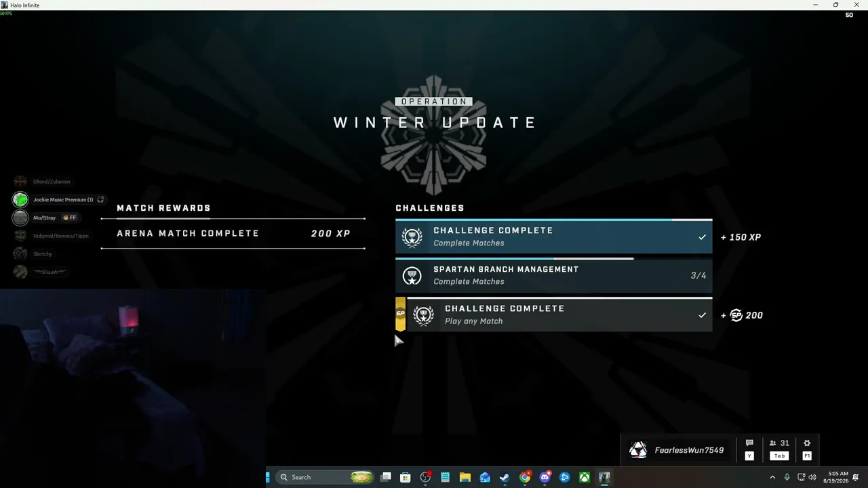This screenshot has height=488, width=868.
Task: Click the "WINTER UPDATE" operation title
Action: (x=435, y=123)
